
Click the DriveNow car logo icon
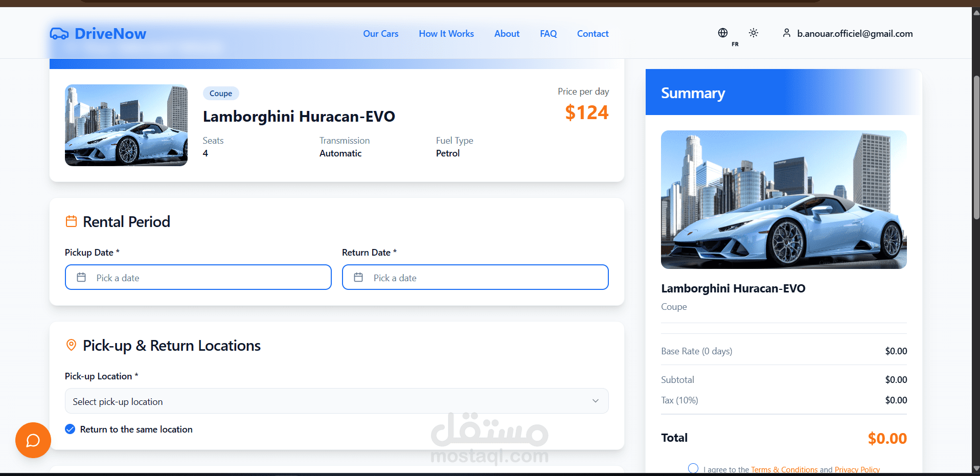(59, 34)
